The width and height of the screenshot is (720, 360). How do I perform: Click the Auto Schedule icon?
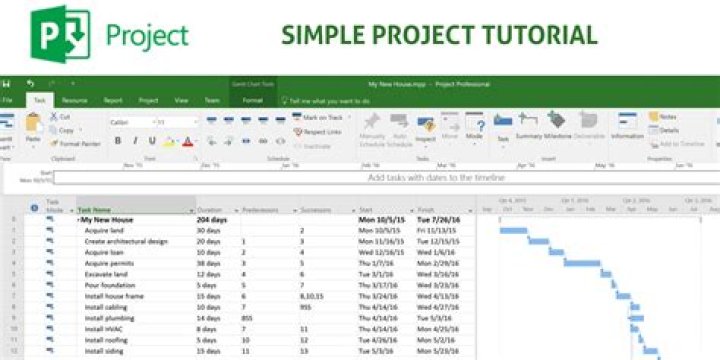(x=399, y=121)
